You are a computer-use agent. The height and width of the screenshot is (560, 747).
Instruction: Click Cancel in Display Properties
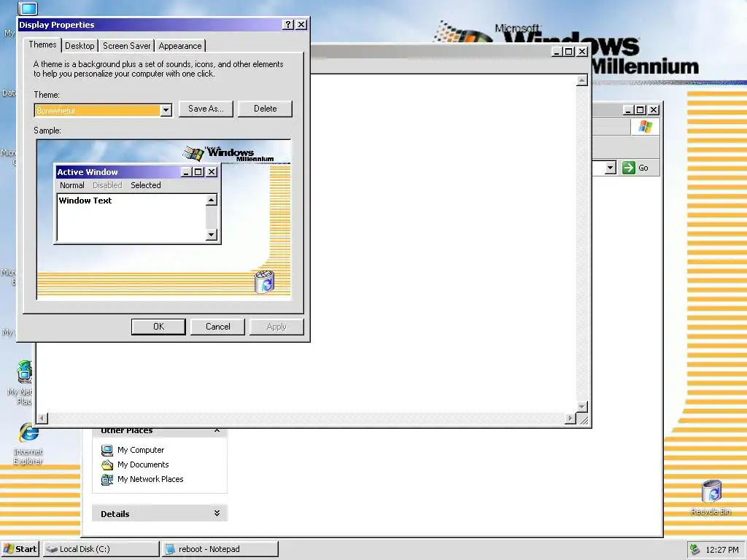[x=217, y=327]
